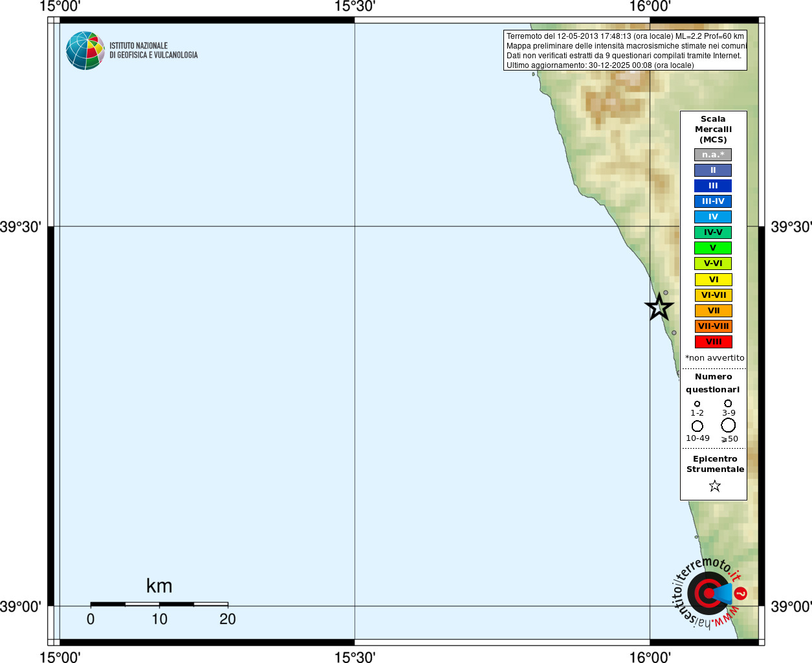Click the scale bar value 10
This screenshot has height=663, width=812.
[x=159, y=620]
